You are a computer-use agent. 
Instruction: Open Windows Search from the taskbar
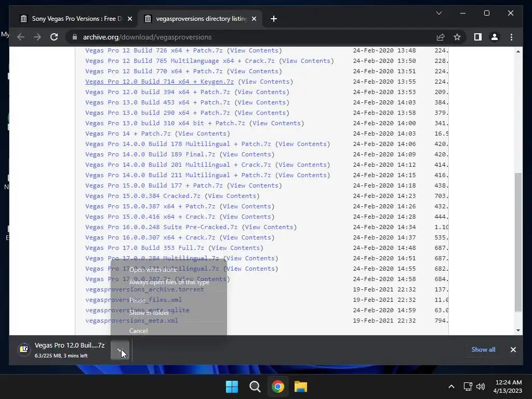tap(255, 387)
